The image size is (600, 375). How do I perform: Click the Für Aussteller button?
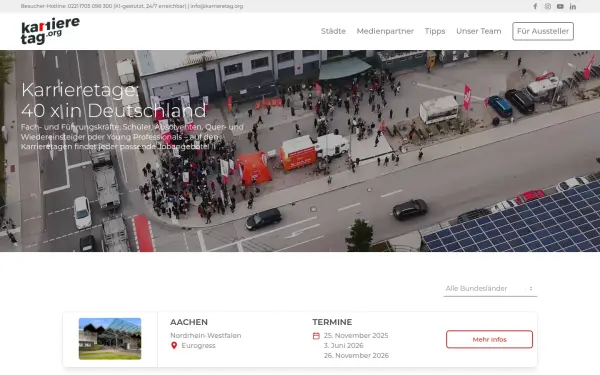click(x=543, y=31)
